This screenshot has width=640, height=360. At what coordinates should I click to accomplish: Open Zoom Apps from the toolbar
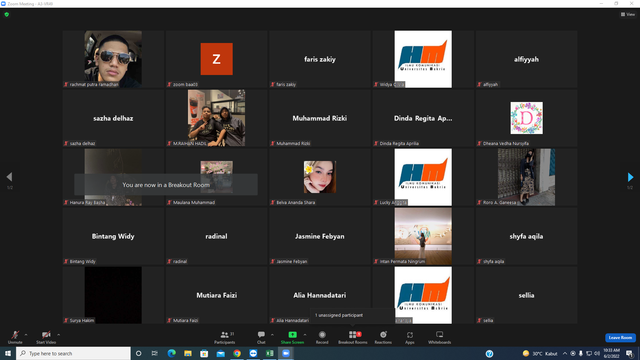point(410,337)
